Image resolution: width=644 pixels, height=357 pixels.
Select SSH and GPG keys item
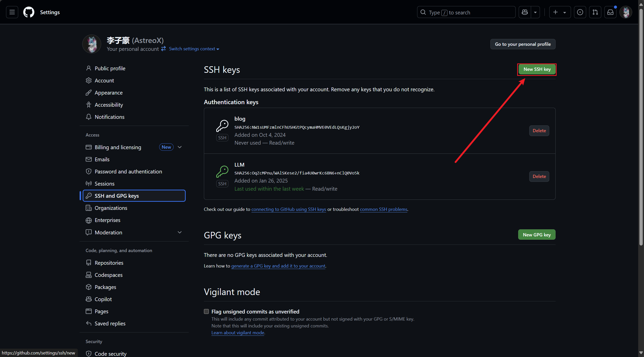tap(134, 196)
